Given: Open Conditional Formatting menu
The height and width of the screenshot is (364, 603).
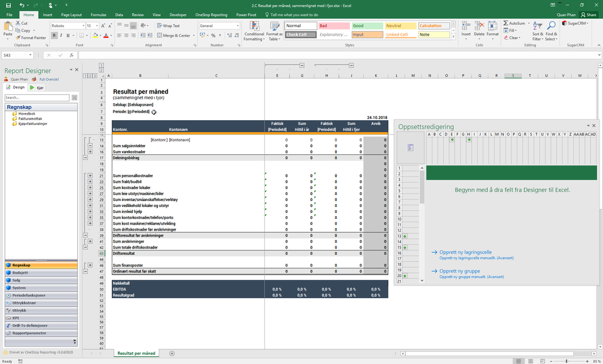Looking at the screenshot, I should [x=254, y=31].
